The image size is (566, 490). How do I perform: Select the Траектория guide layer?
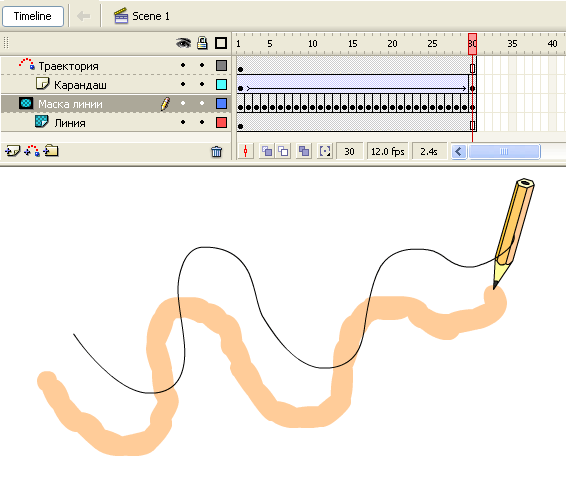point(116,66)
